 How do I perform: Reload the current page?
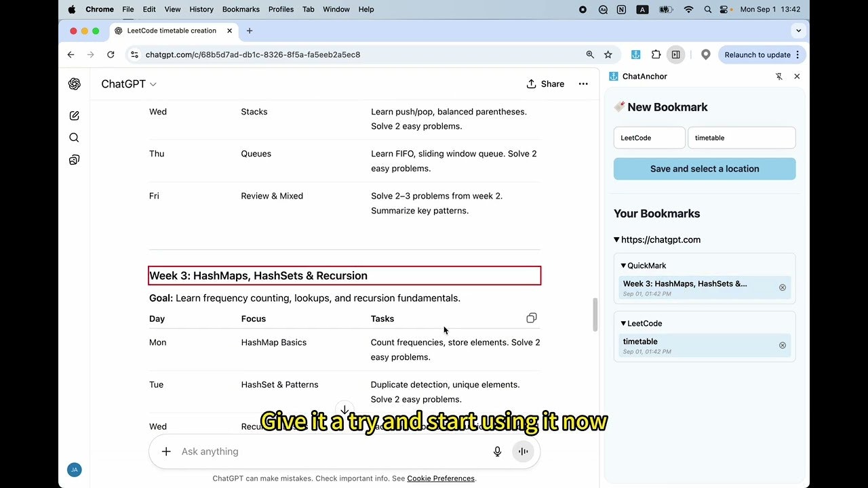pos(111,55)
